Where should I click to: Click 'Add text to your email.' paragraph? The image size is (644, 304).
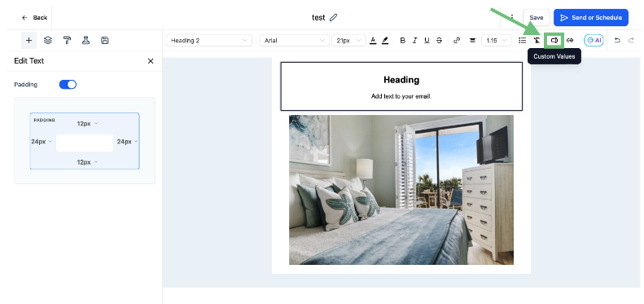(401, 96)
